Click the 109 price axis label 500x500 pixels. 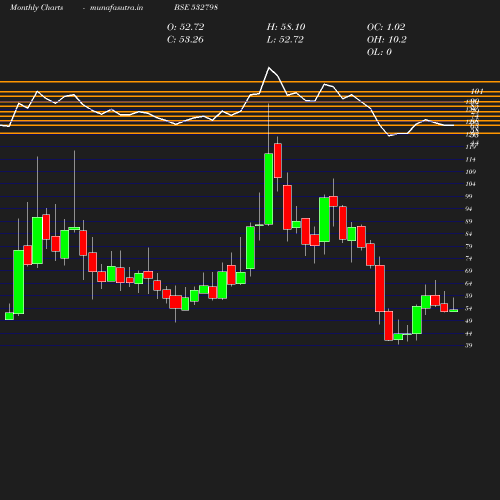(470, 172)
